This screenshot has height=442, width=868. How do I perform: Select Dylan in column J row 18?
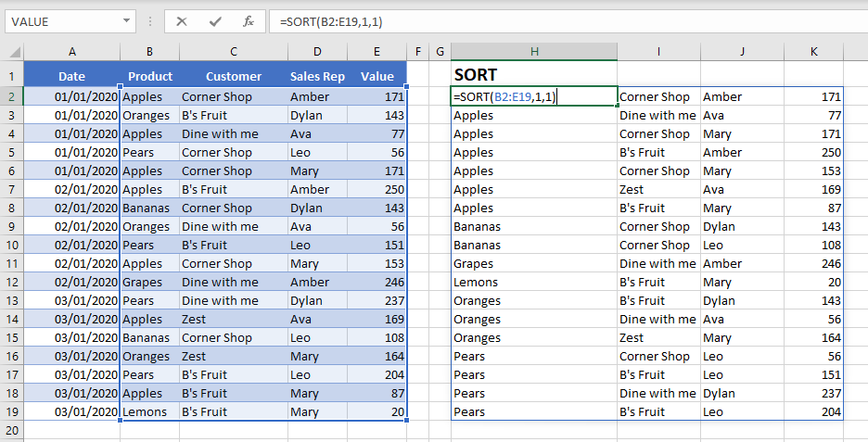click(742, 393)
